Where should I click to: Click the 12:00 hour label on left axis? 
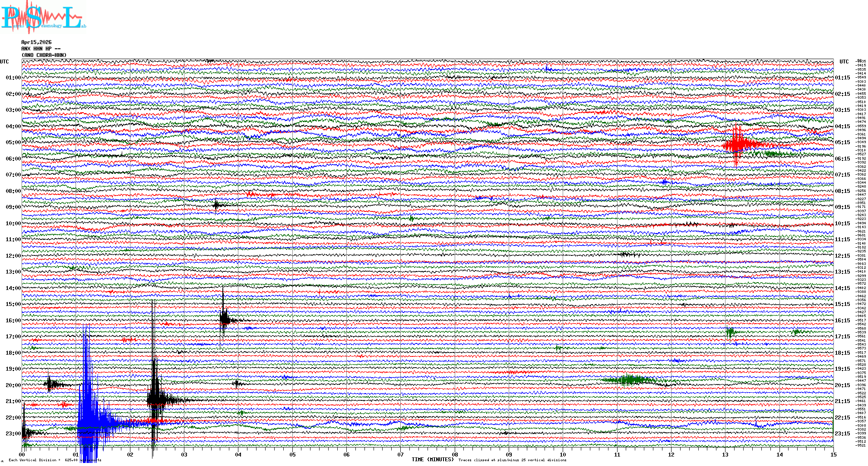pyautogui.click(x=13, y=256)
